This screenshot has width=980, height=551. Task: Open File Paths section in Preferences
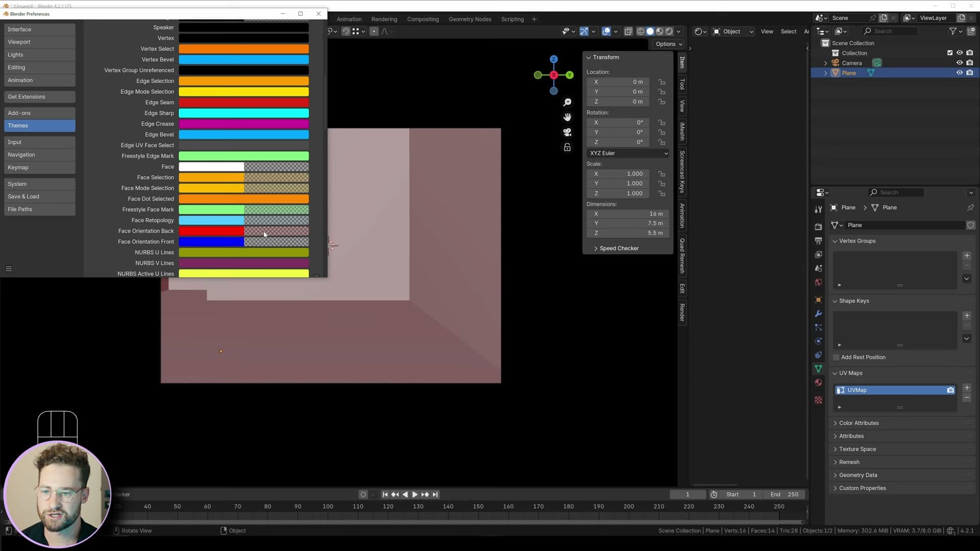[x=40, y=209]
